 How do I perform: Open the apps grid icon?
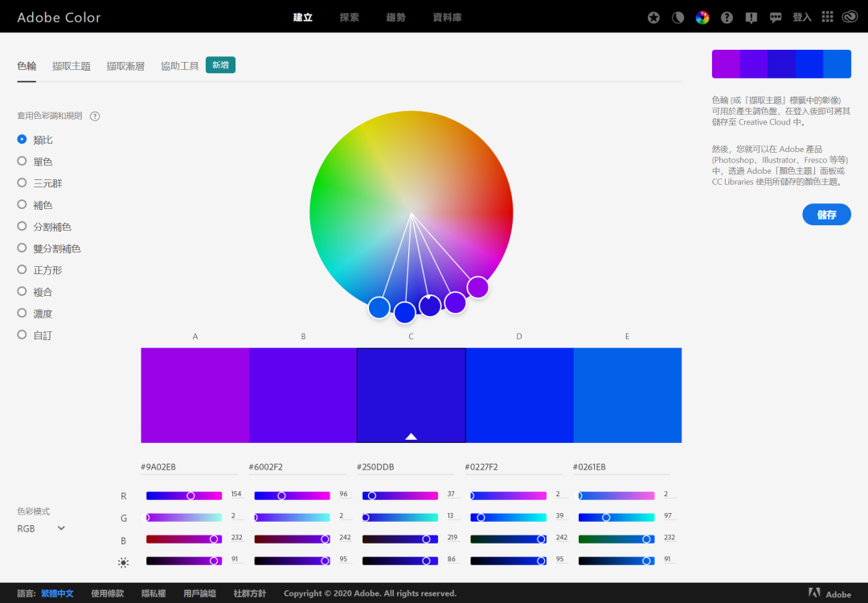(x=827, y=17)
